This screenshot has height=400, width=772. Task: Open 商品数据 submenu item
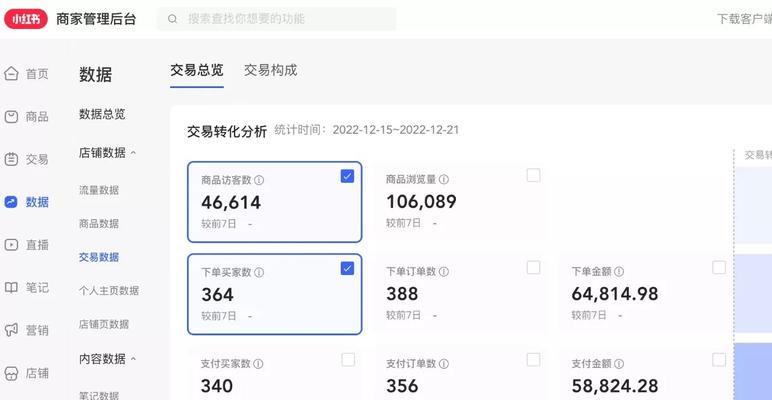99,224
